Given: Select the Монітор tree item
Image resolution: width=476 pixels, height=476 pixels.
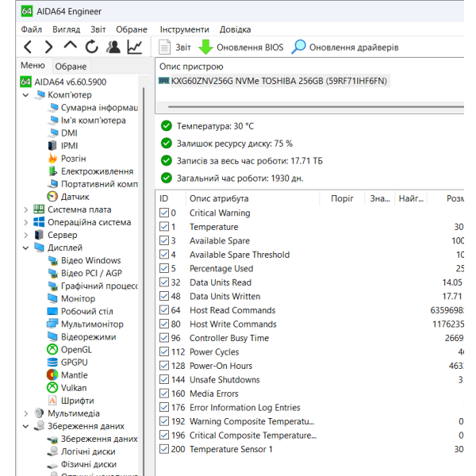Looking at the screenshot, I should point(71,299).
